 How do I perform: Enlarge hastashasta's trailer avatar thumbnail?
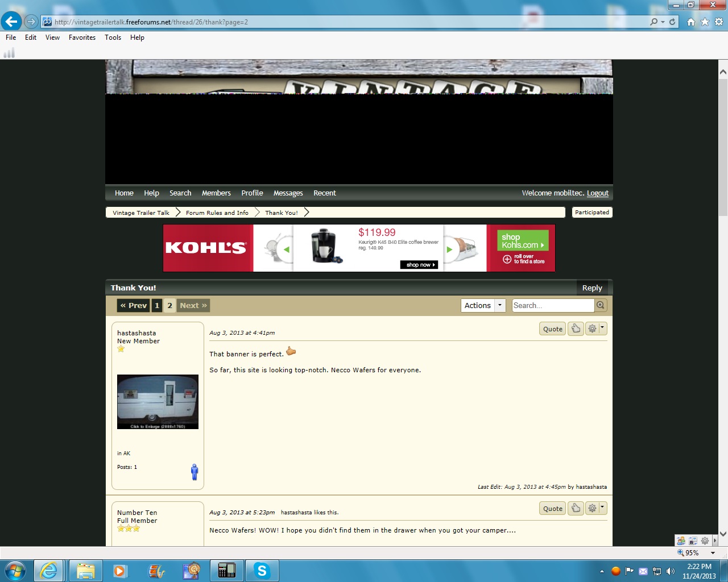tap(158, 401)
